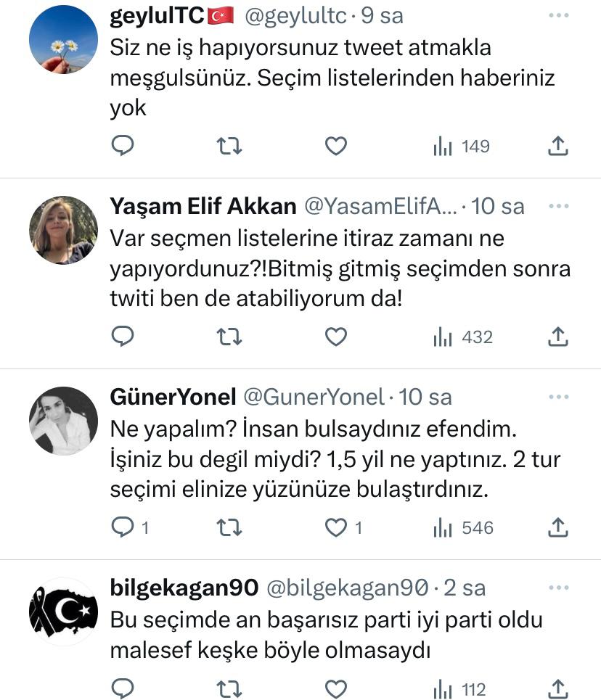
Task: Open more options on Yaşam Elif Akkan's tweet
Action: [x=558, y=206]
